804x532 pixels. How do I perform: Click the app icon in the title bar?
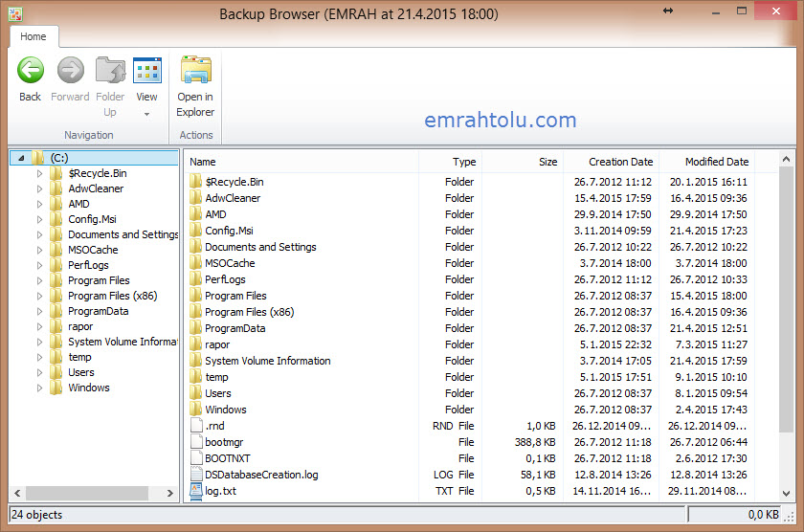15,13
